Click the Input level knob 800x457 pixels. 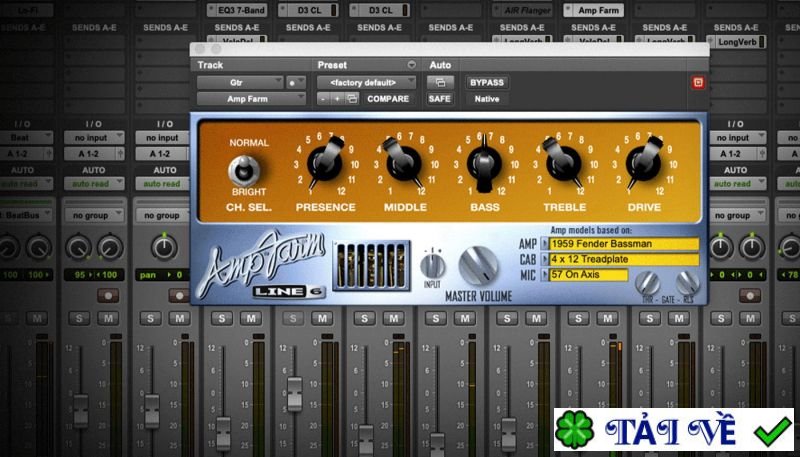pos(433,265)
